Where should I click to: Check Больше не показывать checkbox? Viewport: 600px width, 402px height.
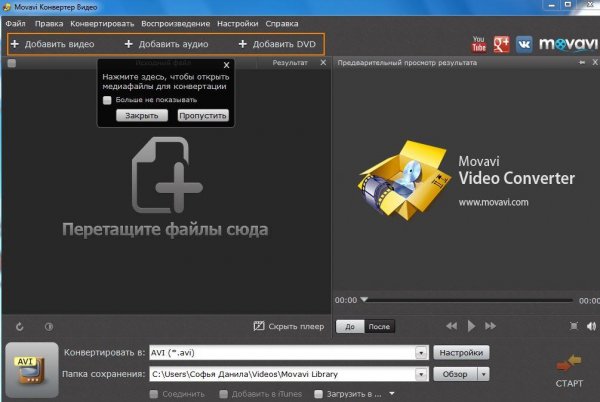tap(107, 100)
